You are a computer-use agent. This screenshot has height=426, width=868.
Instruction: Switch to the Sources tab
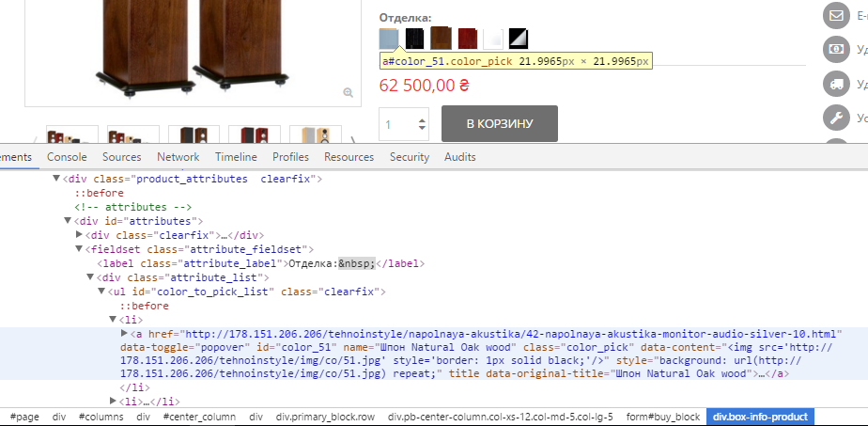(122, 157)
